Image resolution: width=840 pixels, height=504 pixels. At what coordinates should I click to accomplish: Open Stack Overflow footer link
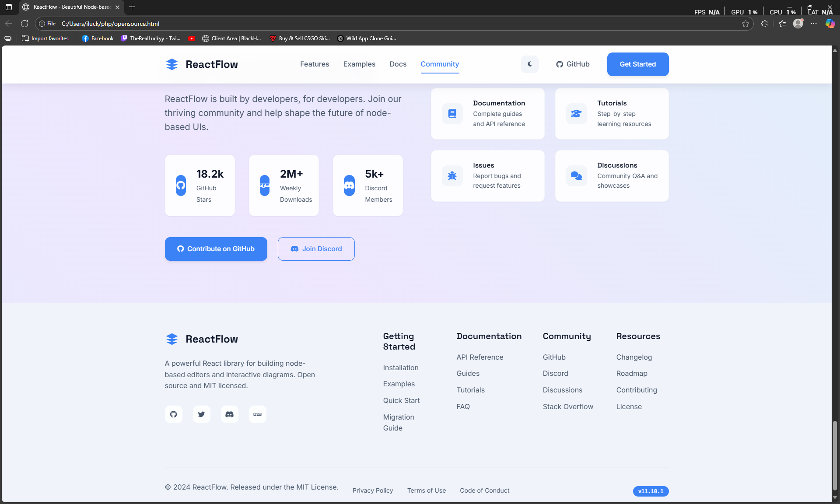tap(568, 407)
